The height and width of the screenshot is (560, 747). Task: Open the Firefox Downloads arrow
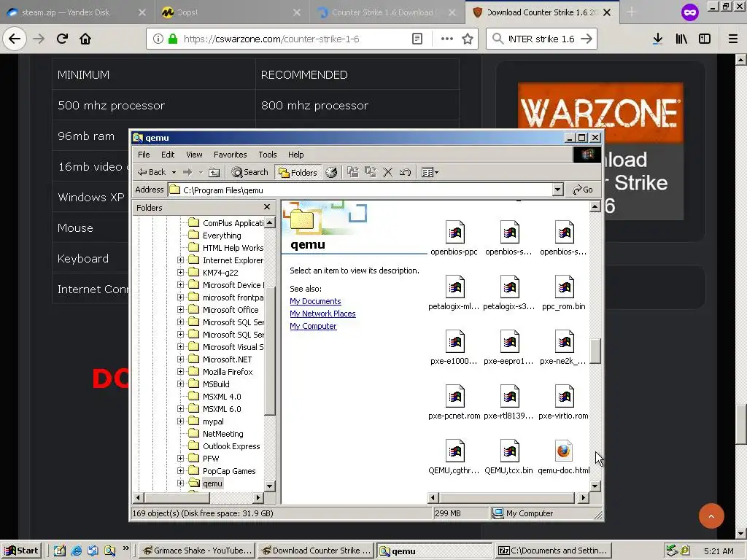pyautogui.click(x=657, y=39)
